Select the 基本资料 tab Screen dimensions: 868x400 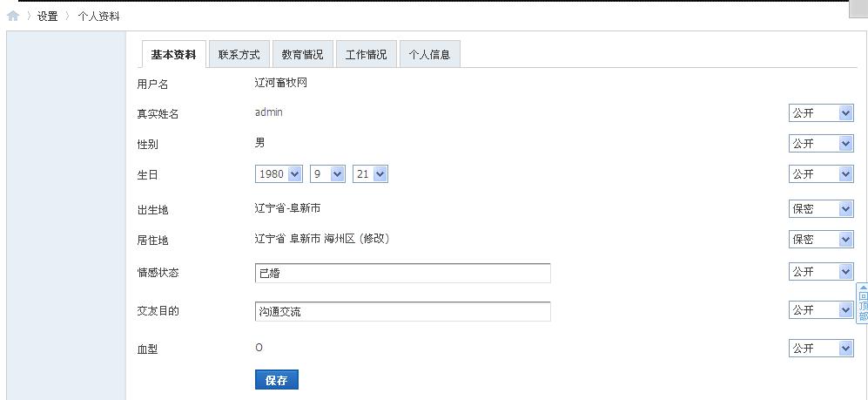pos(173,54)
